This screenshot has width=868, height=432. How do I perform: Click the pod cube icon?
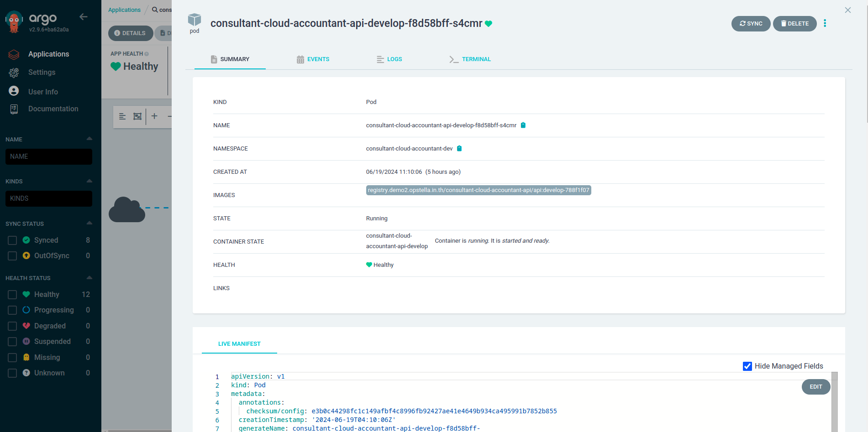click(x=195, y=20)
